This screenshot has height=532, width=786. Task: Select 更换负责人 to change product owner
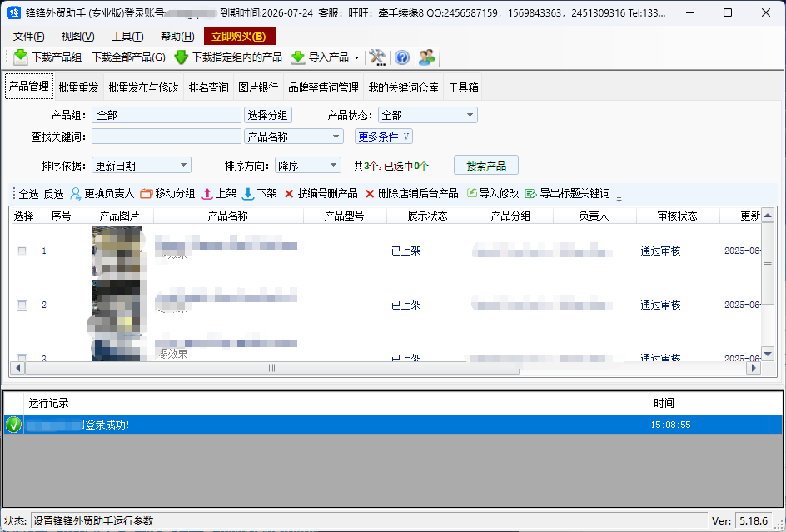point(104,193)
